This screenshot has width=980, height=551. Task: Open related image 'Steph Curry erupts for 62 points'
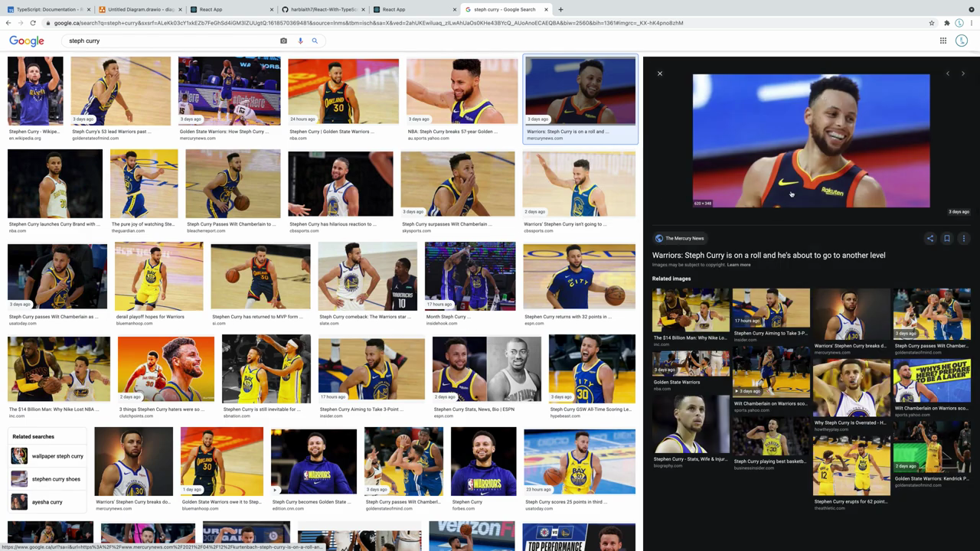(x=851, y=467)
